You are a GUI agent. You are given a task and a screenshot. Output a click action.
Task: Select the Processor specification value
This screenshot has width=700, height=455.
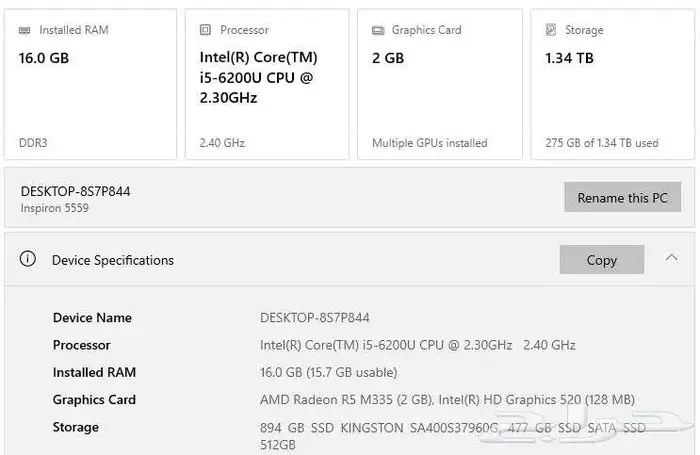[x=418, y=345]
